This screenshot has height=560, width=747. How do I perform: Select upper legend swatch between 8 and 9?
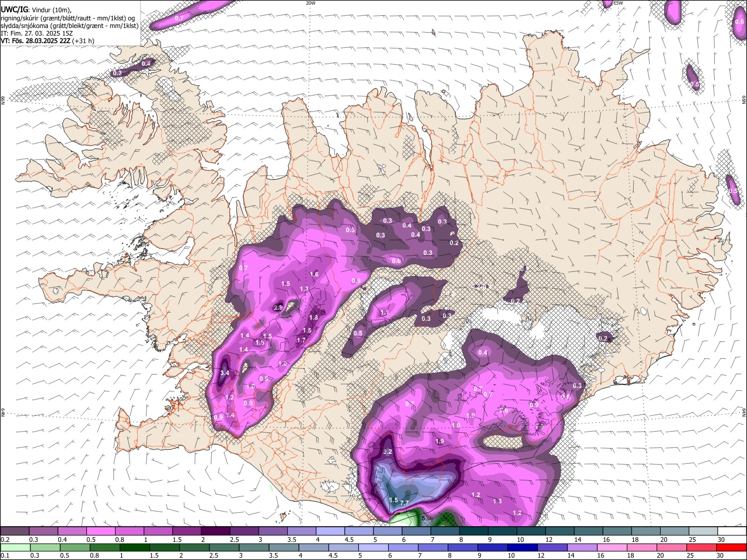tap(473, 531)
